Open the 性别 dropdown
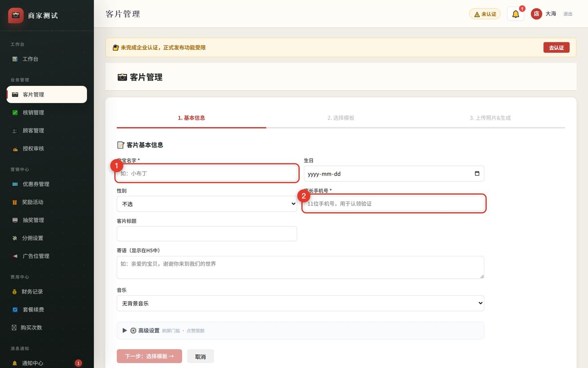Screen dimensions: 588x368 pos(207,204)
